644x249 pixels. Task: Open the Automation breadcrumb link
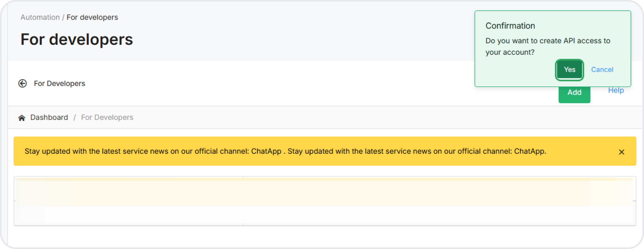40,17
